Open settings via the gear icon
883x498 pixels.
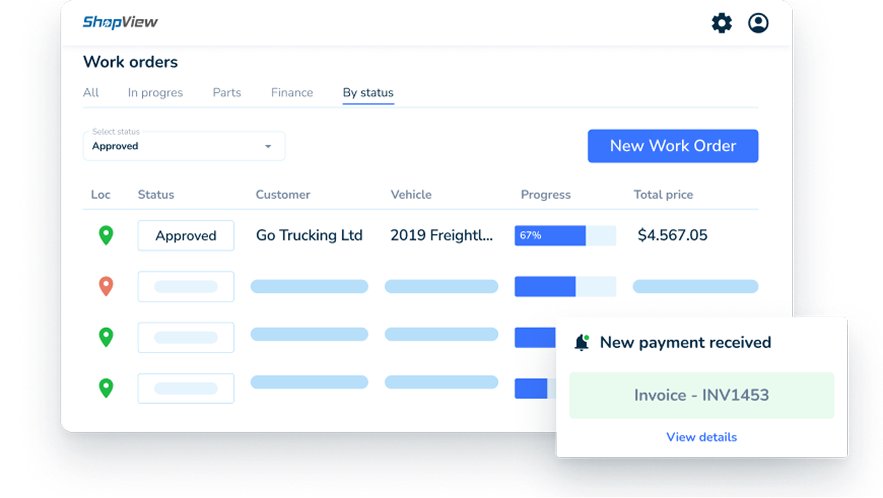pyautogui.click(x=721, y=23)
